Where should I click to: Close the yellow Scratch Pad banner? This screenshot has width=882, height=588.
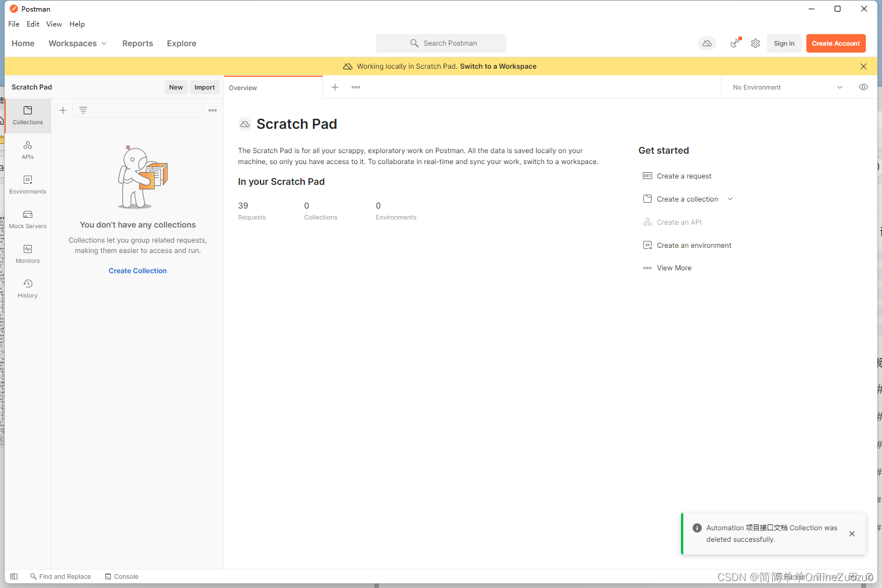[x=864, y=66]
